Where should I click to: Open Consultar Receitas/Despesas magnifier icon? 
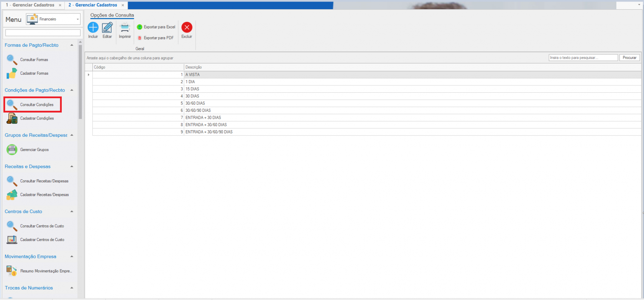click(12, 181)
